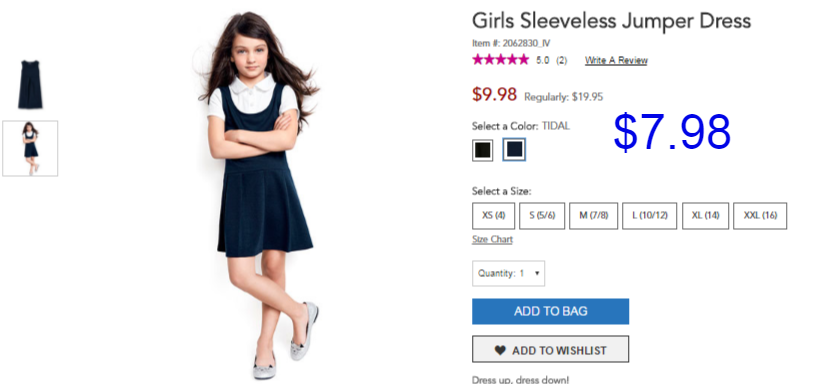This screenshot has width=837, height=384.
Task: Open the Size Chart link
Action: coord(492,239)
